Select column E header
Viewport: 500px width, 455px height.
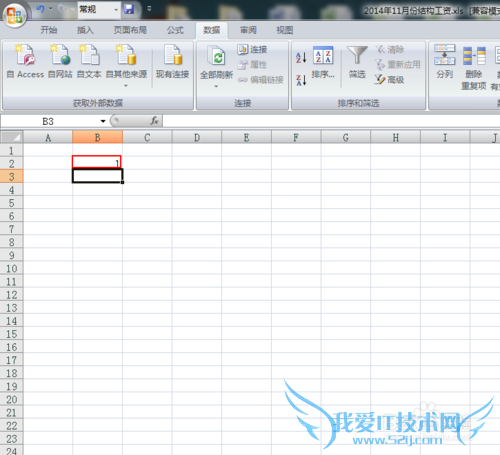(x=246, y=137)
